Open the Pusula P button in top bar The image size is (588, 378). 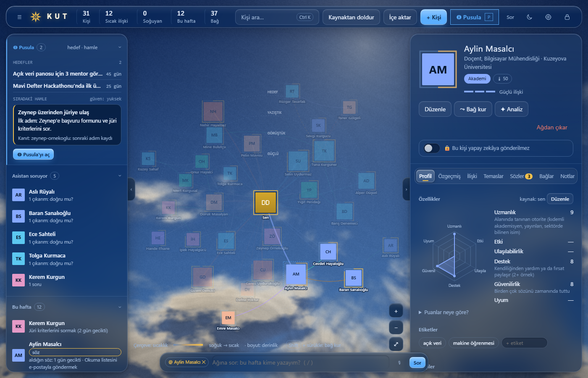click(x=475, y=17)
